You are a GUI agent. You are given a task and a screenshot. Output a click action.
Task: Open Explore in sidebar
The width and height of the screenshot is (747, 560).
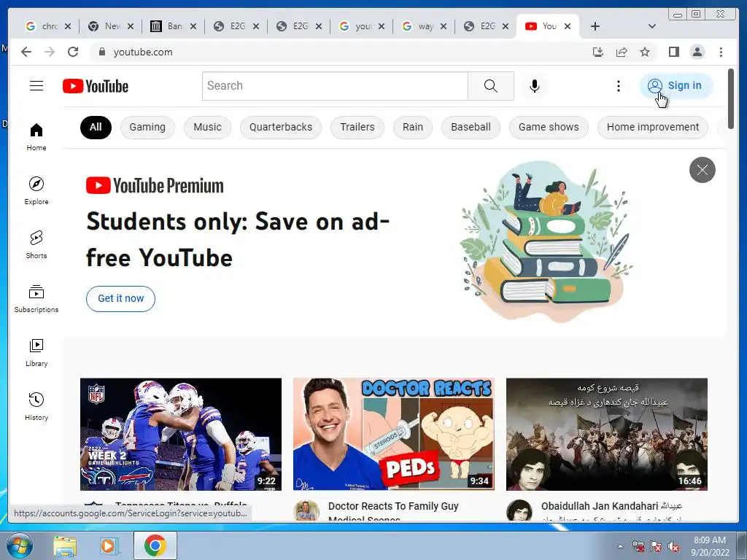(x=36, y=190)
